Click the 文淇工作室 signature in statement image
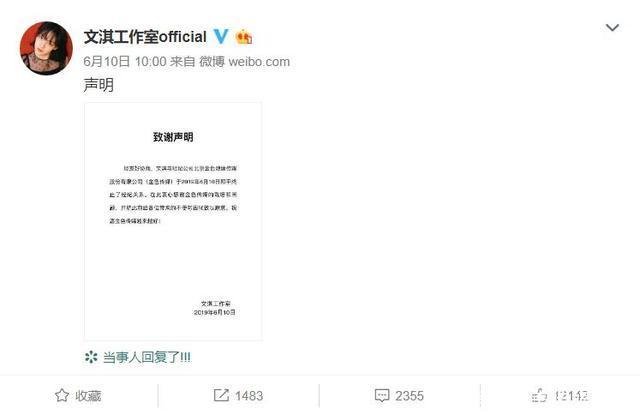640x415 pixels. pyautogui.click(x=216, y=304)
